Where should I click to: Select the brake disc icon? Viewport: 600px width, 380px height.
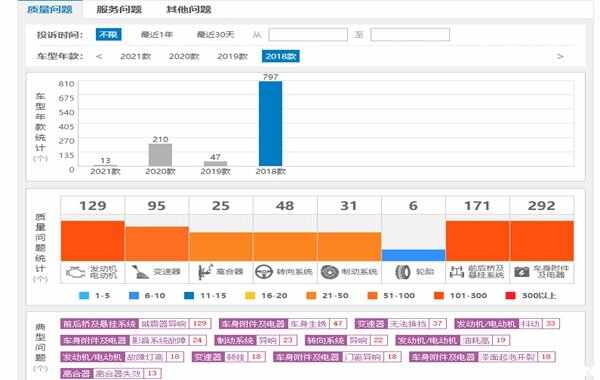pyautogui.click(x=329, y=272)
